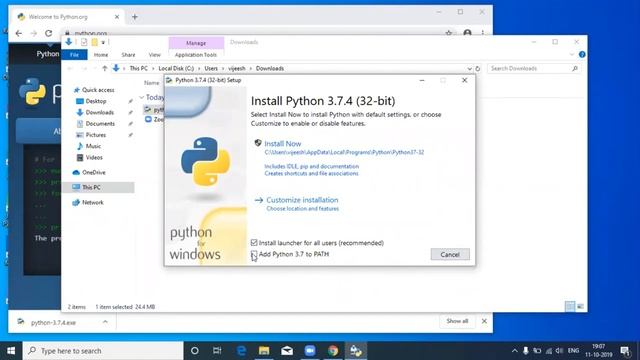Screen dimensions: 640x360
Task: Click the Search Downloads field
Action: pos(533,69)
